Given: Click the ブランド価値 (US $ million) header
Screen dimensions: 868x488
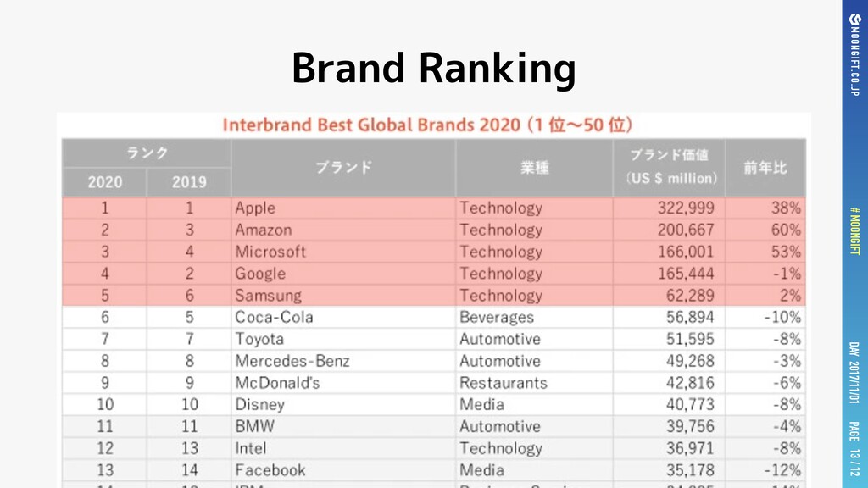Looking at the screenshot, I should click(x=670, y=168).
